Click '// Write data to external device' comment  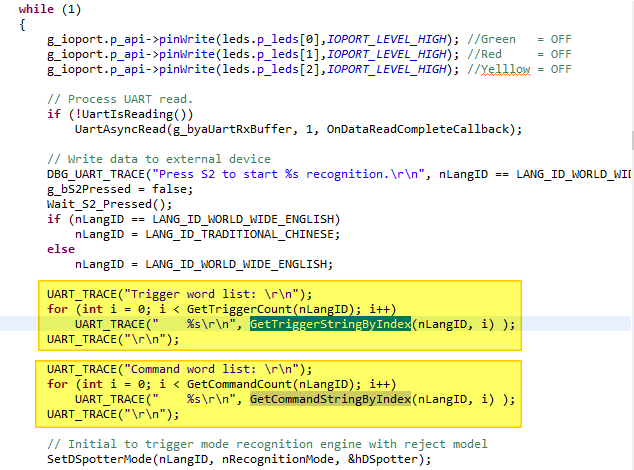pos(159,159)
